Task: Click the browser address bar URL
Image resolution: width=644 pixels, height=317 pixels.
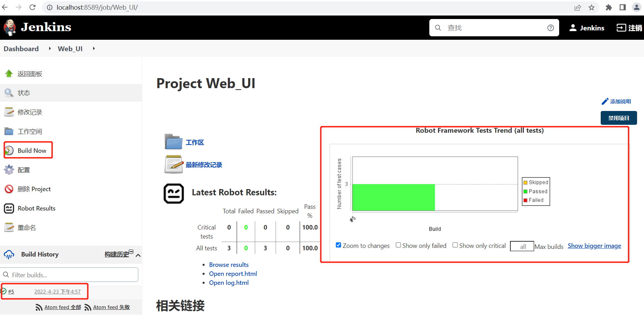Action: tap(97, 7)
